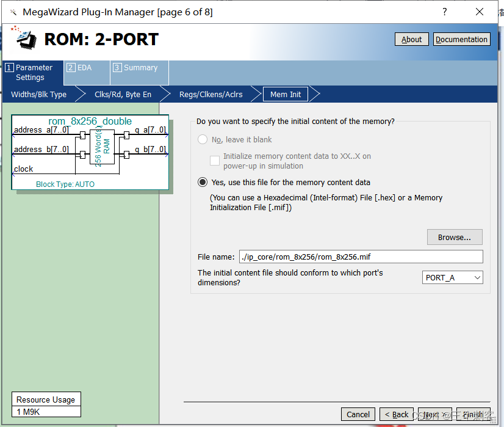Image resolution: width=504 pixels, height=427 pixels.
Task: Click the 'clock' port label
Action: tap(23, 169)
